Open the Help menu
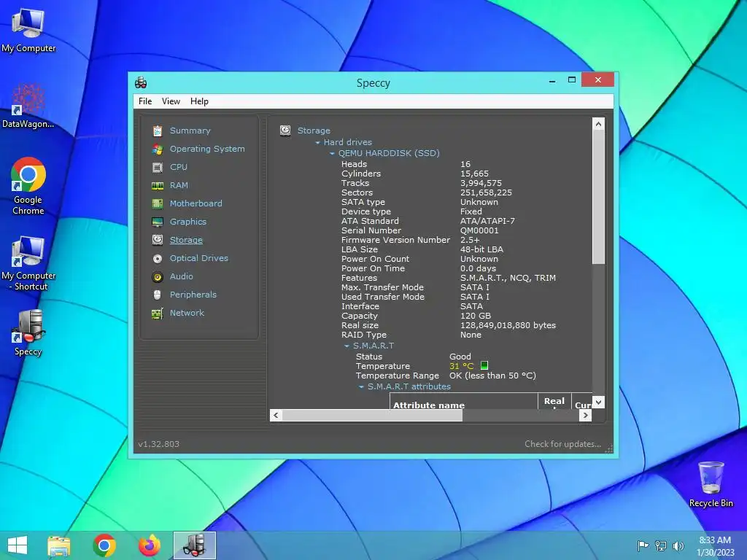 point(199,101)
